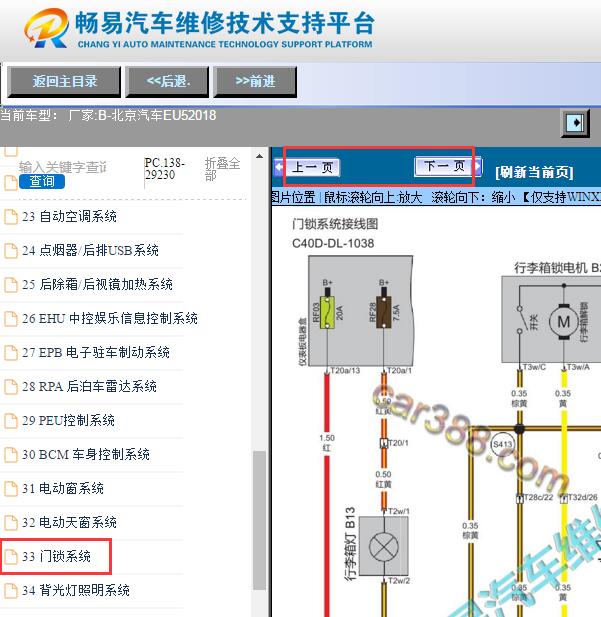Click the page icon beside 31 电动窗系统

[11, 489]
